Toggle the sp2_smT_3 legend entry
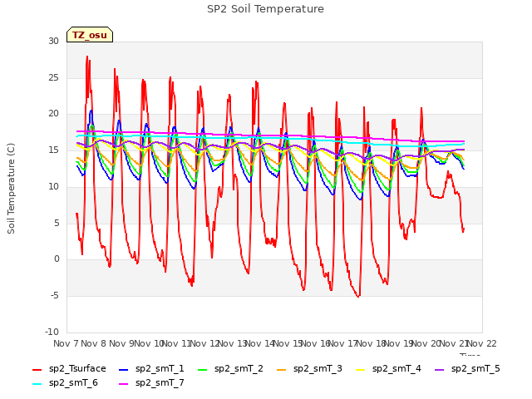The height and width of the screenshot is (399, 532). point(309,368)
